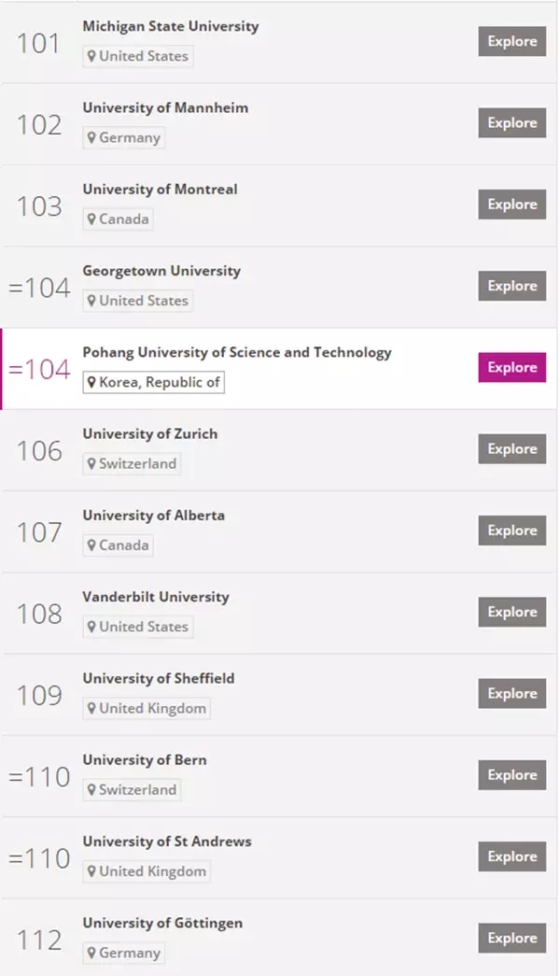560x976 pixels.
Task: Click Explore button for Georgetown University
Action: coord(512,286)
